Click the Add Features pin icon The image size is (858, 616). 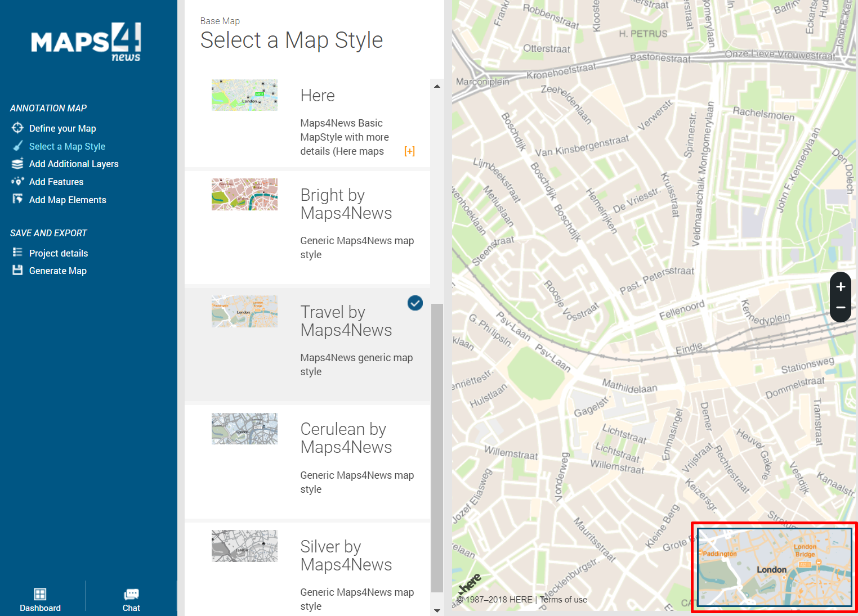(x=17, y=181)
